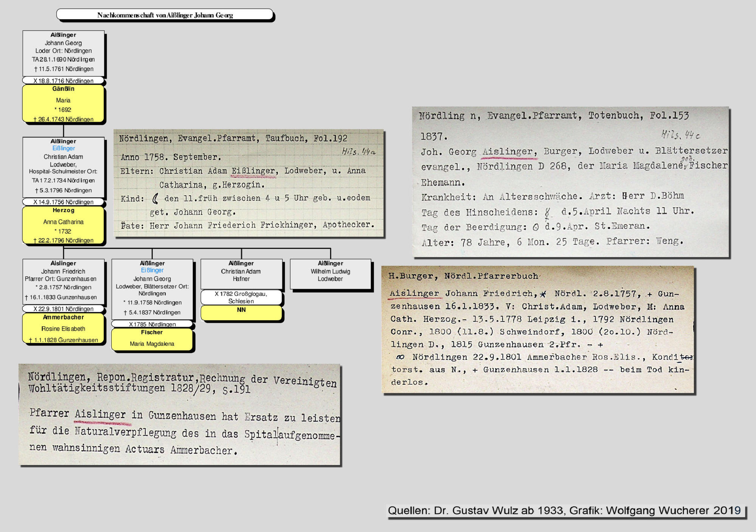Open the Taufbuch Fol.192 card image
Screen dimensions: 756x532
[x=249, y=183]
